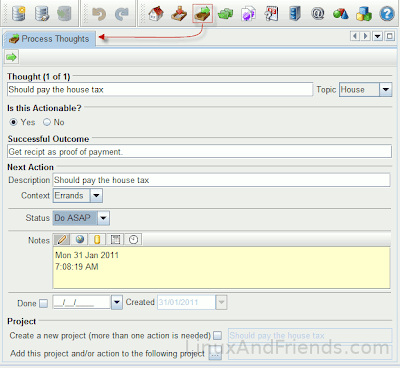
Task: Open the blue Help question mark icon
Action: (387, 14)
